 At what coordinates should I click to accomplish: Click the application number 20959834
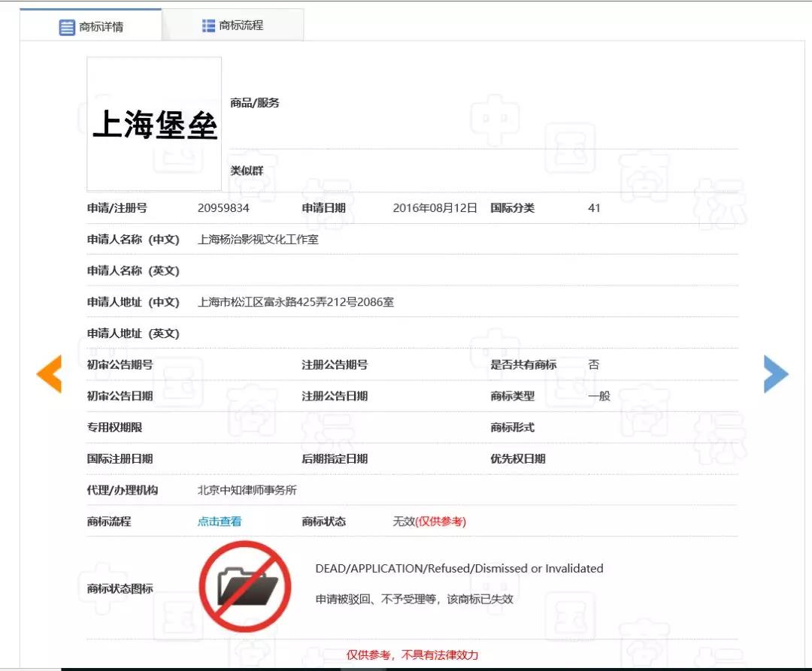(x=223, y=208)
